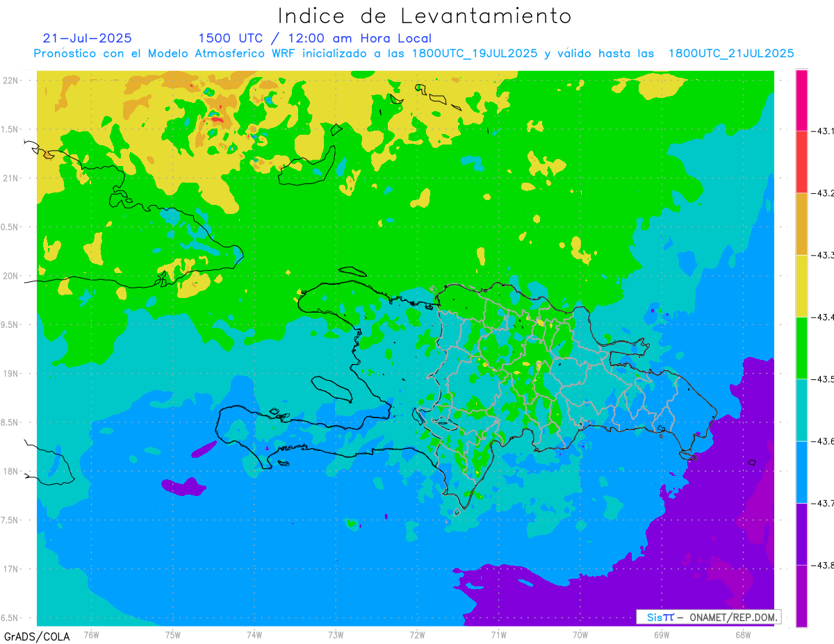Click the "75W" longitude label
834x644 pixels.
tap(172, 634)
